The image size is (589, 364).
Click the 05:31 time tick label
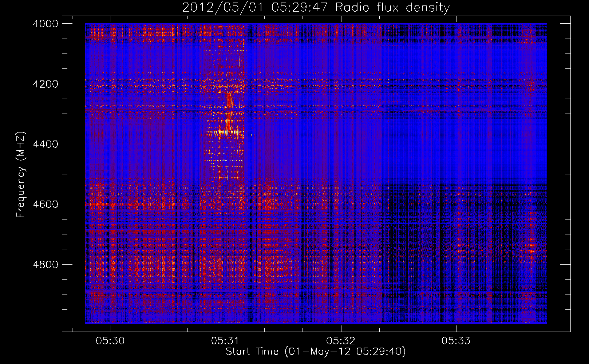point(225,341)
